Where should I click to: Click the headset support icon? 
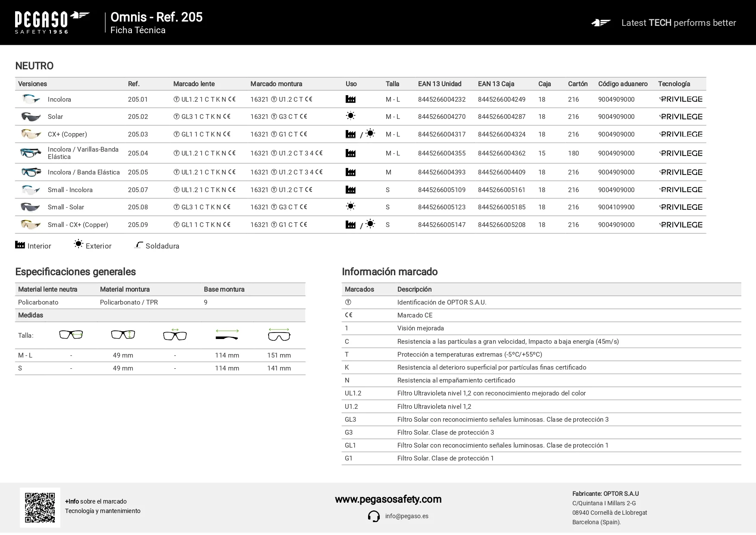(x=374, y=516)
